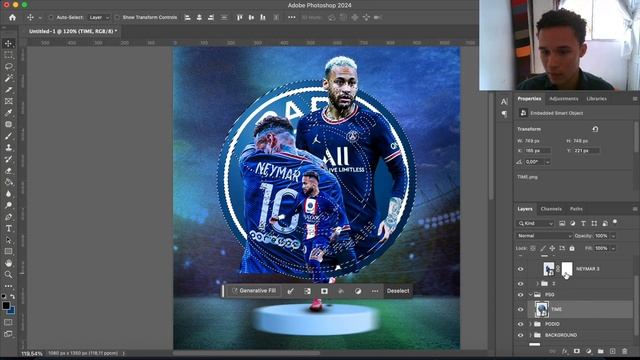The height and width of the screenshot is (360, 640).
Task: Hide the PODIO group
Action: click(520, 324)
